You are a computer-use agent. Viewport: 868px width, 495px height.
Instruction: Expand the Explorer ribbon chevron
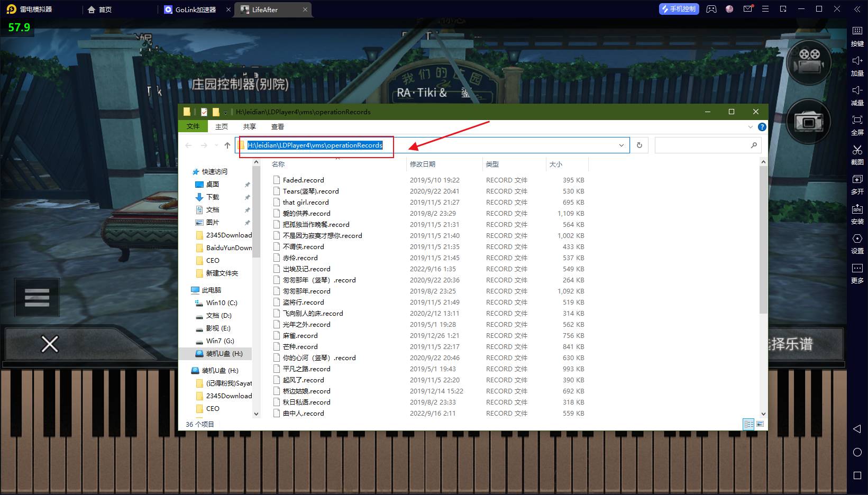point(750,127)
